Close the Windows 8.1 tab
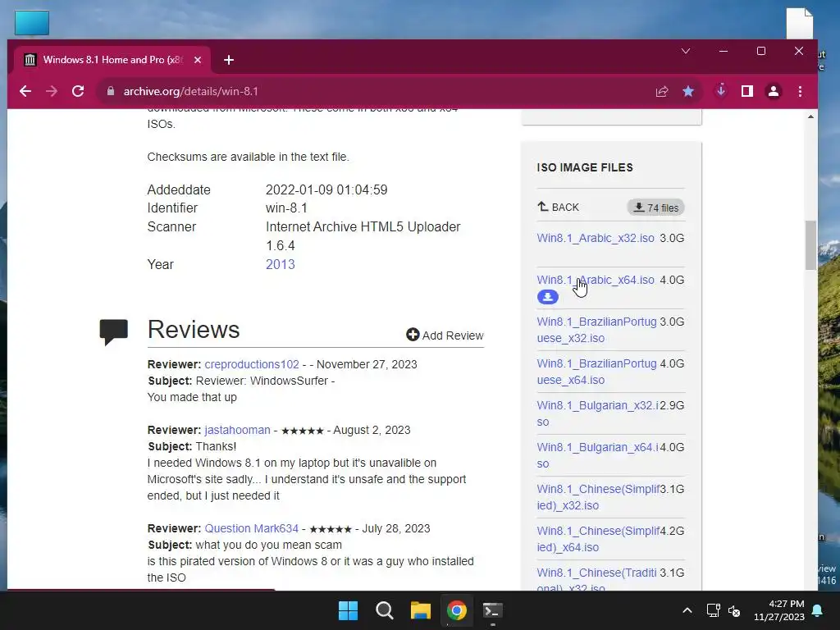The image size is (840, 630). 198,60
